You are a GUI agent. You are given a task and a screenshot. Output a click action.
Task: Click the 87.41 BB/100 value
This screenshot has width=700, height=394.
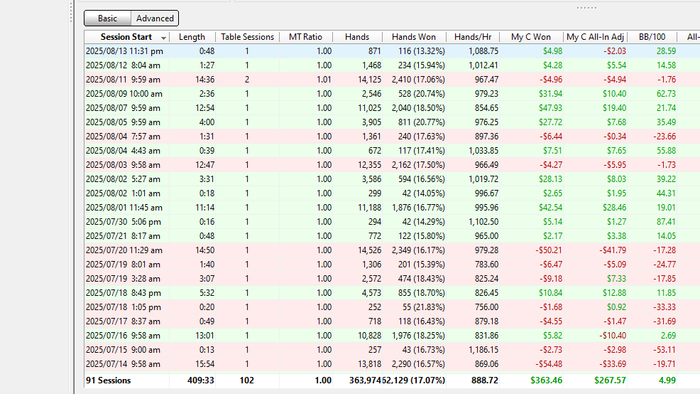[666, 223]
